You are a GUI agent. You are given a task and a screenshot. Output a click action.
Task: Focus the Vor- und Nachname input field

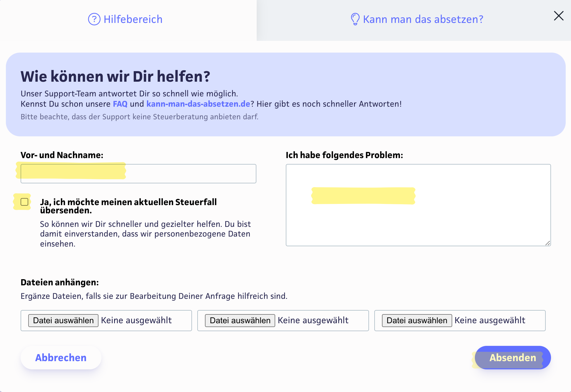point(138,174)
